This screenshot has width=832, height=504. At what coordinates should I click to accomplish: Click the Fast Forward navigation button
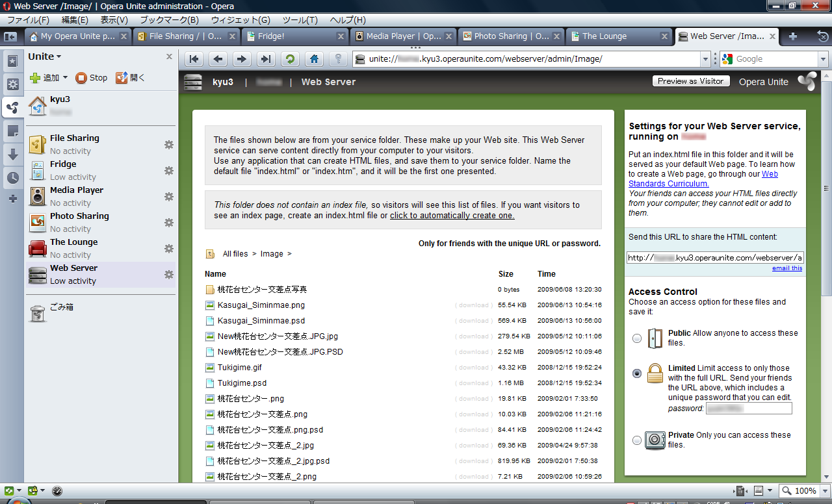pos(266,59)
